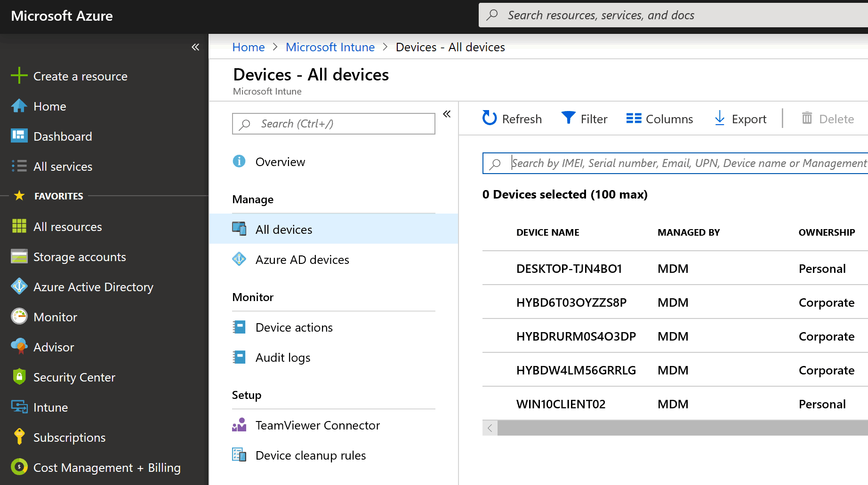Navigate to Home breadcrumb link
Screen dimensions: 868x485
248,47
